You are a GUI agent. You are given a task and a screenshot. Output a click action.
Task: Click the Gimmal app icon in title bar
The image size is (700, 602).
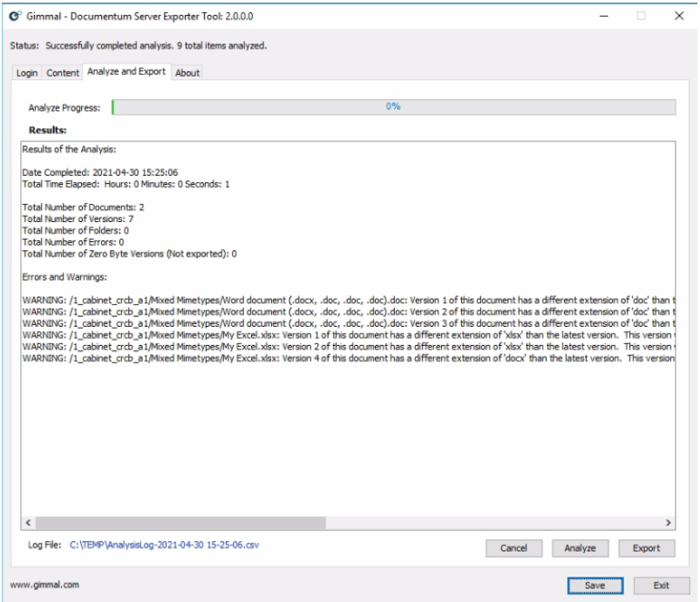[14, 17]
